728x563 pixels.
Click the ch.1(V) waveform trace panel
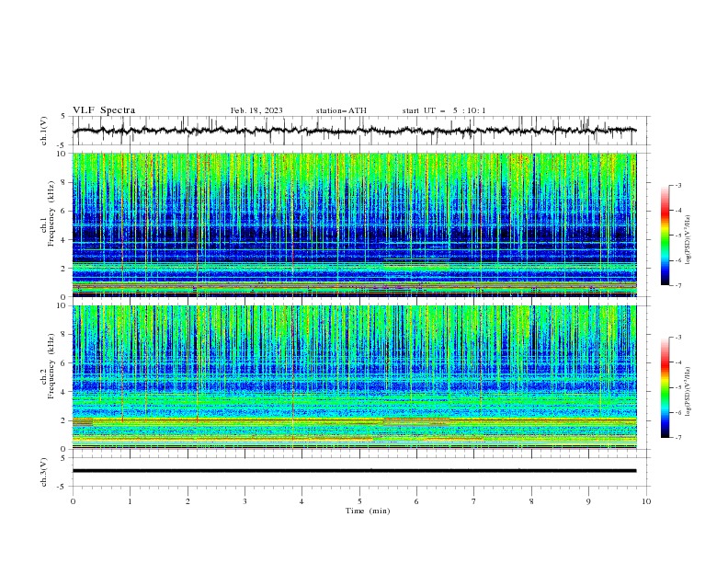[360, 131]
